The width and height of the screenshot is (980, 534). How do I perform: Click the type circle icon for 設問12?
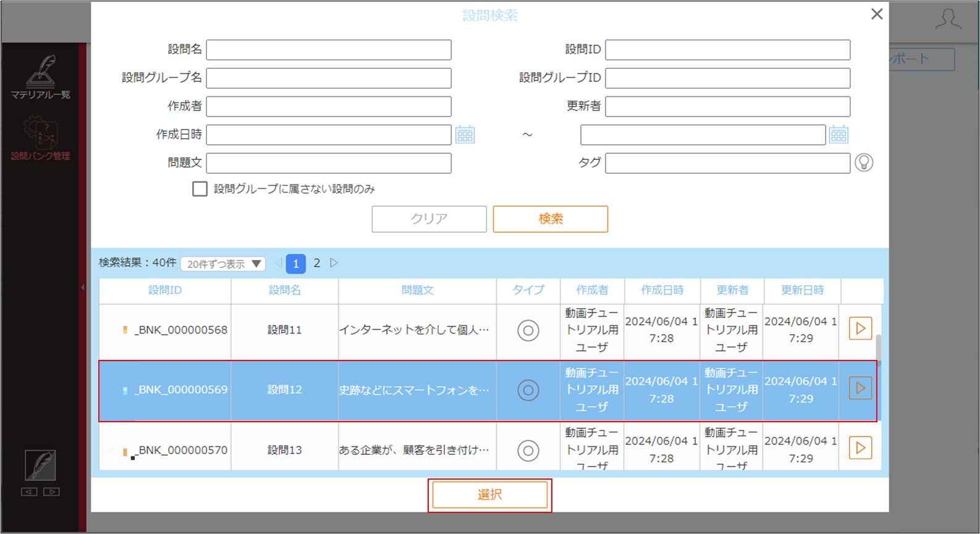coord(528,390)
